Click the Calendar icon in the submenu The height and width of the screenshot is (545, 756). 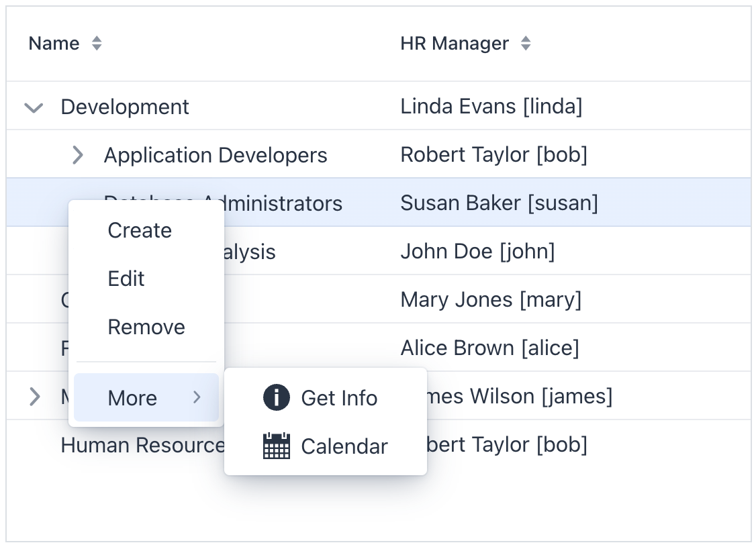click(275, 446)
